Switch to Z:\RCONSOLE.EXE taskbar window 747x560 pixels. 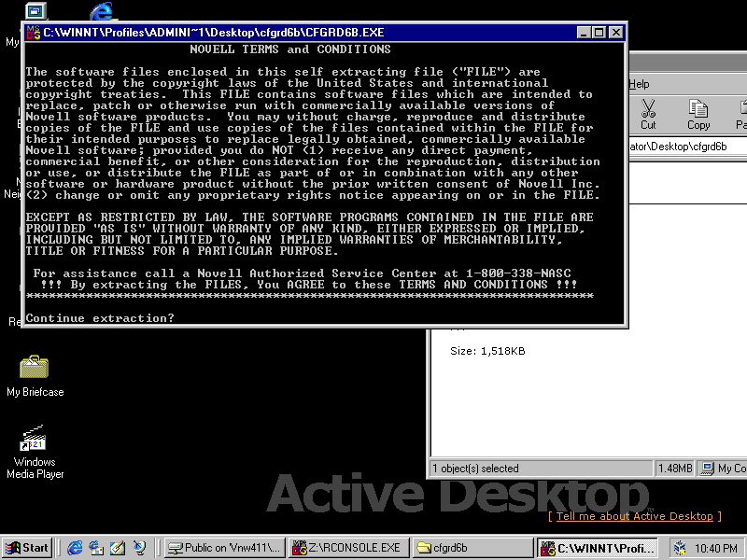point(348,548)
